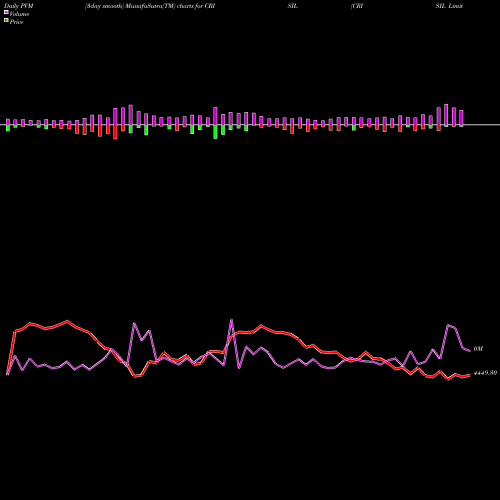Viewport: 500px width, 500px height.
Task: Select the 'Price' legend label
Action: [16, 22]
